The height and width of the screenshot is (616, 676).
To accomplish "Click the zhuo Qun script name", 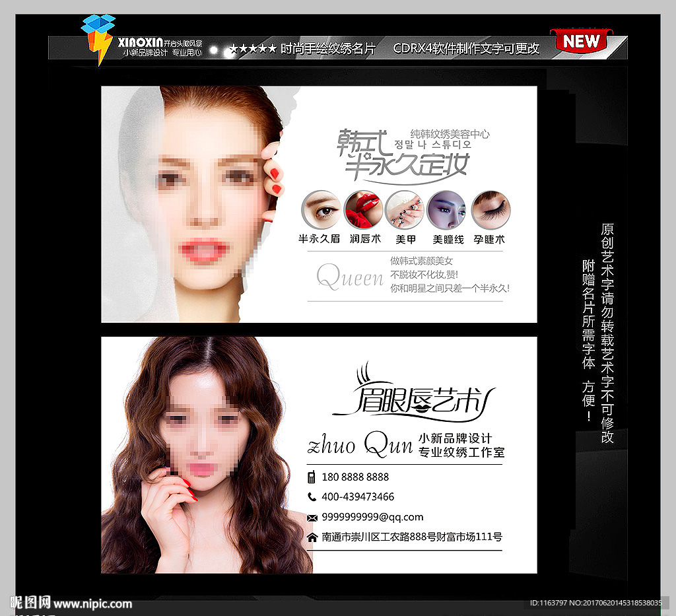I will click(360, 444).
